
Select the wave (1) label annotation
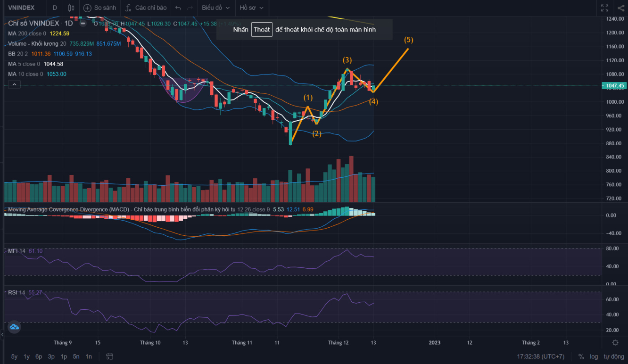pos(308,98)
